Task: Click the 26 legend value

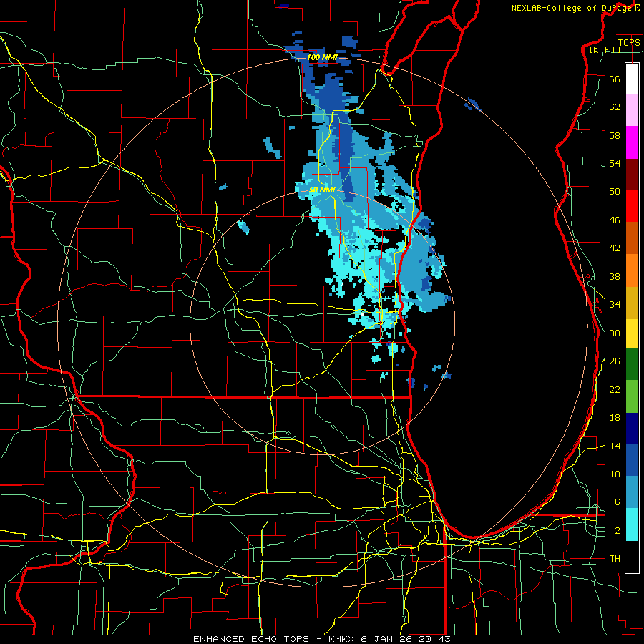Action: pos(615,361)
